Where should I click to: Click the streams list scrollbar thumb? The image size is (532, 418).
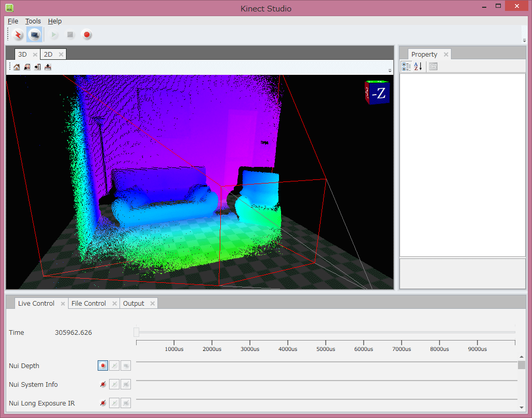pyautogui.click(x=522, y=365)
